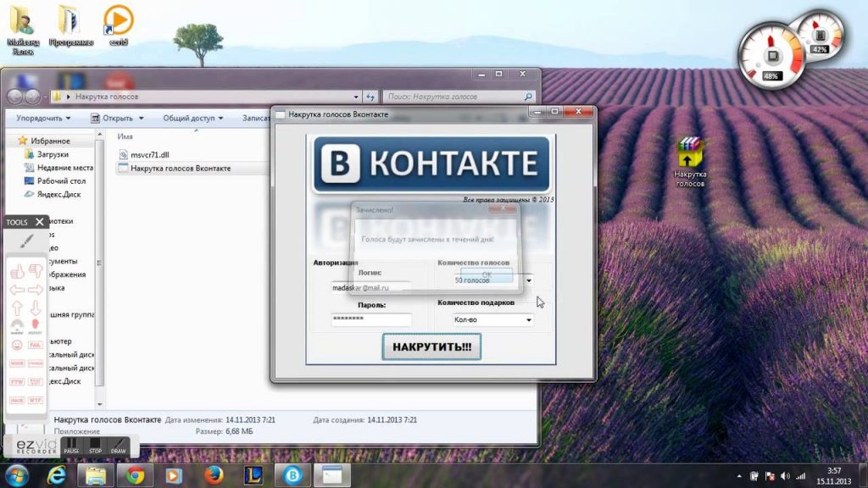Pick the brush tool in ezvid Tools panel
The image size is (868, 488).
(26, 241)
